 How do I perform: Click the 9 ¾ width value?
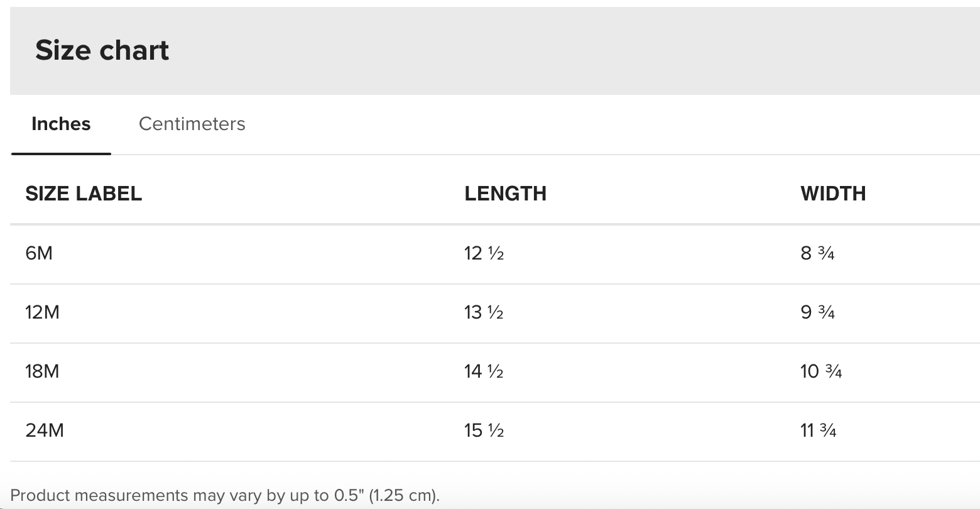pos(817,312)
